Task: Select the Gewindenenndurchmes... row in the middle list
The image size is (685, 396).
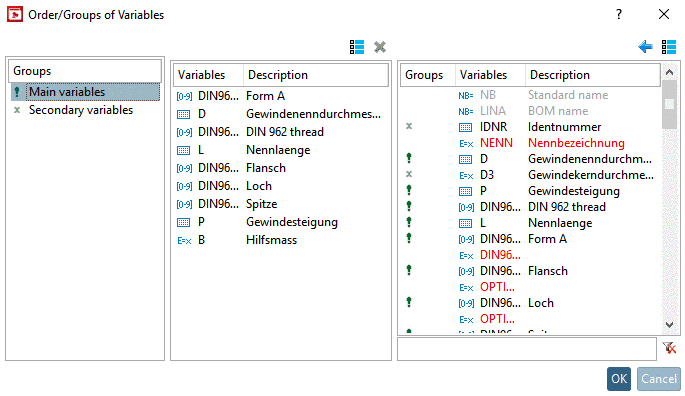Action: (x=280, y=114)
